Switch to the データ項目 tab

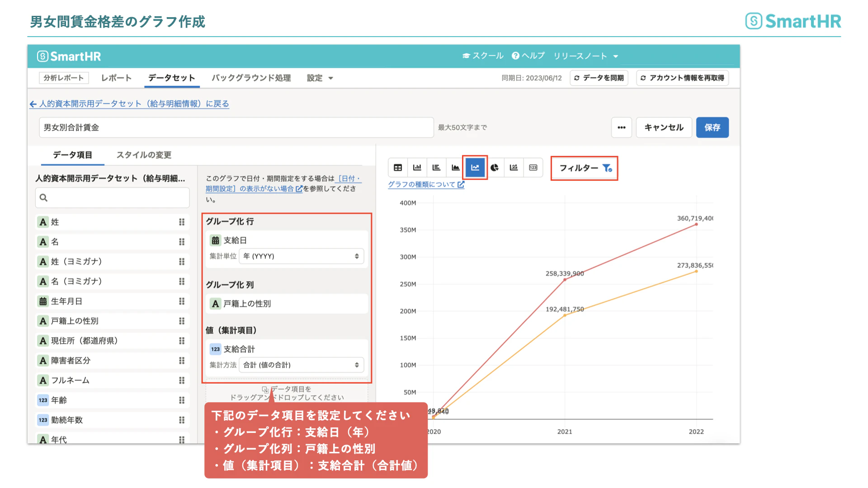click(x=72, y=155)
